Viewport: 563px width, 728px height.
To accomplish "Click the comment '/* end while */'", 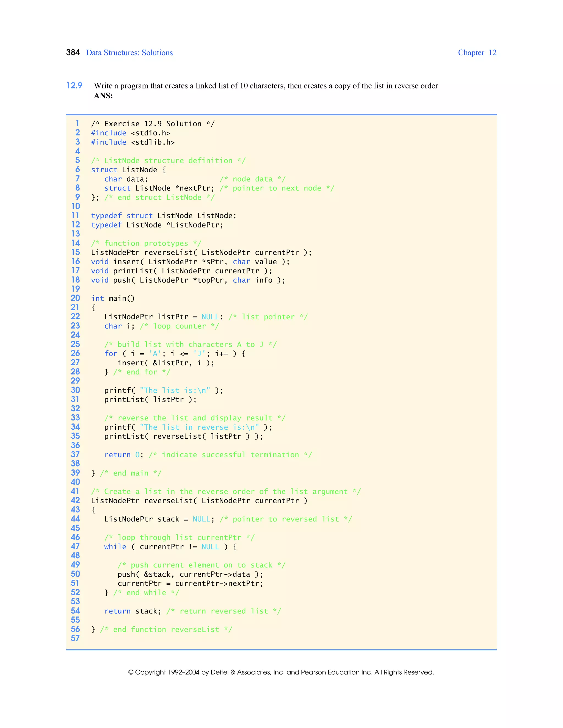I will 146,593.
